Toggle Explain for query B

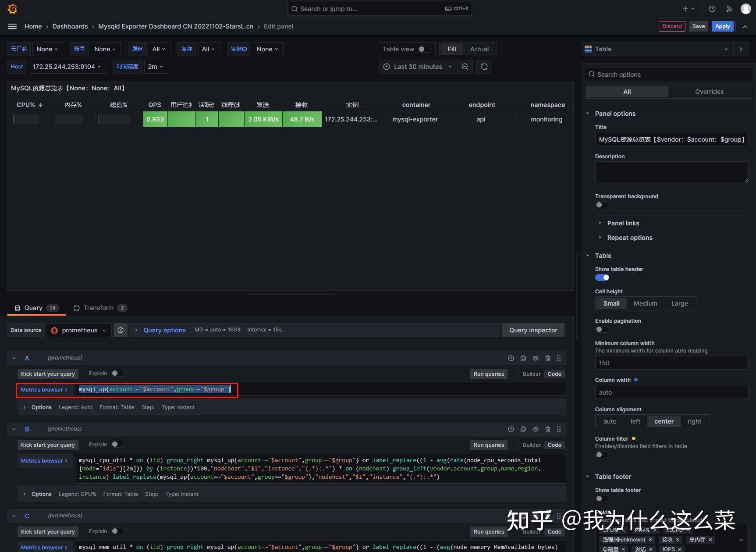(117, 444)
